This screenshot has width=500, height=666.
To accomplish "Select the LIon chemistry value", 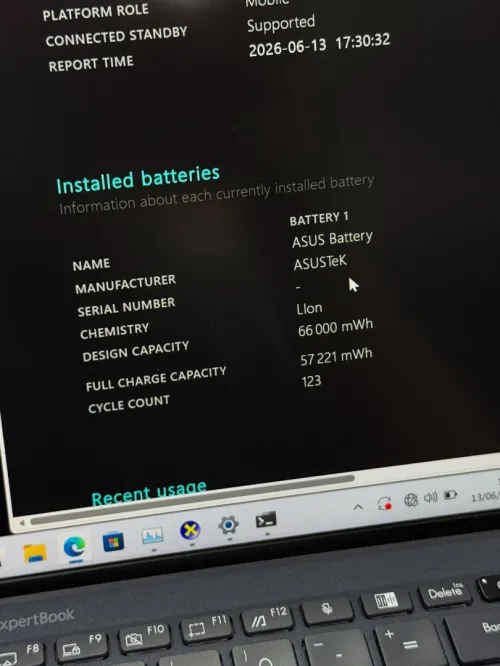I will (309, 308).
